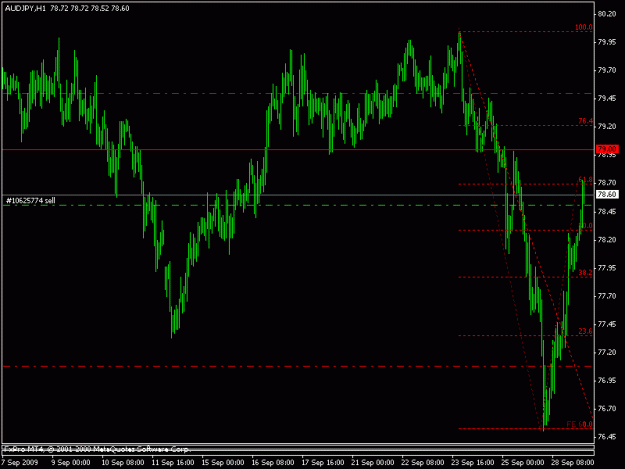Click the 28 Sep 08:00 time label
The image size is (625, 469).
click(x=573, y=462)
